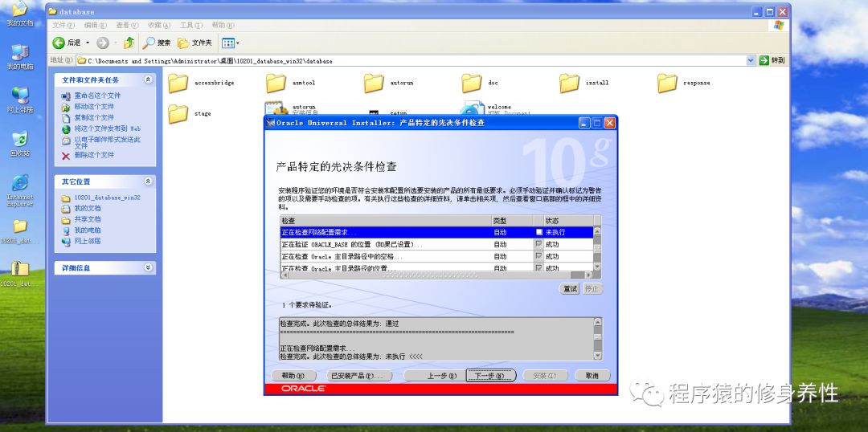Toggle the 文件夹 folders pane button
Image resolution: width=868 pixels, height=432 pixels.
click(194, 43)
